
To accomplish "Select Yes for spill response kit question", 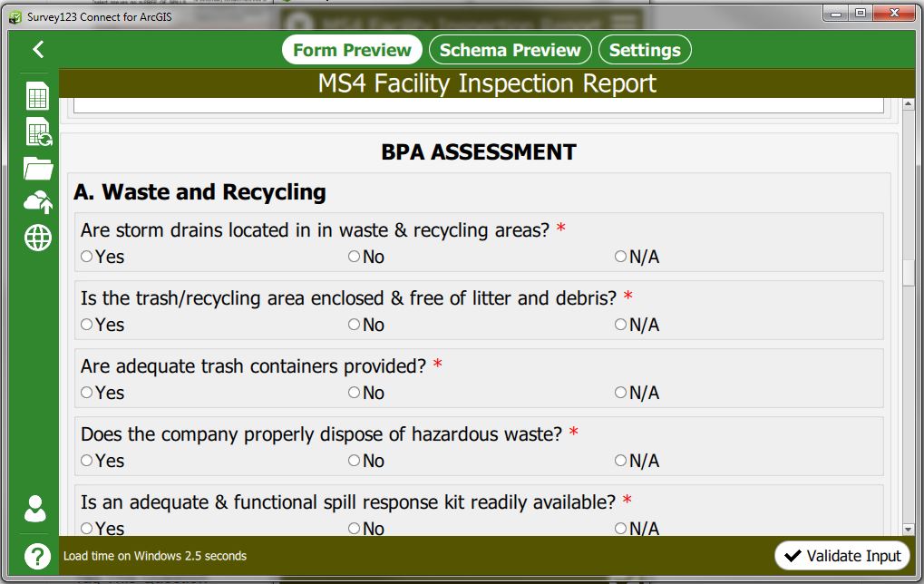I will click(87, 528).
